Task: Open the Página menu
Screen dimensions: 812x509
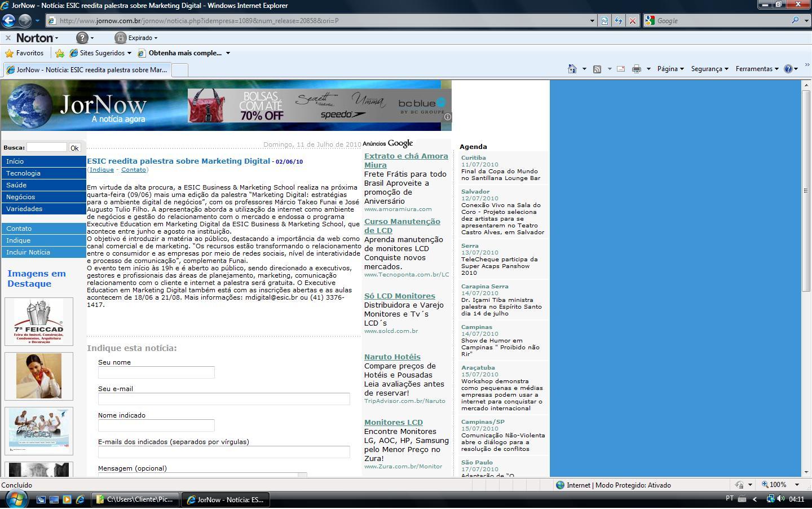Action: click(x=670, y=69)
